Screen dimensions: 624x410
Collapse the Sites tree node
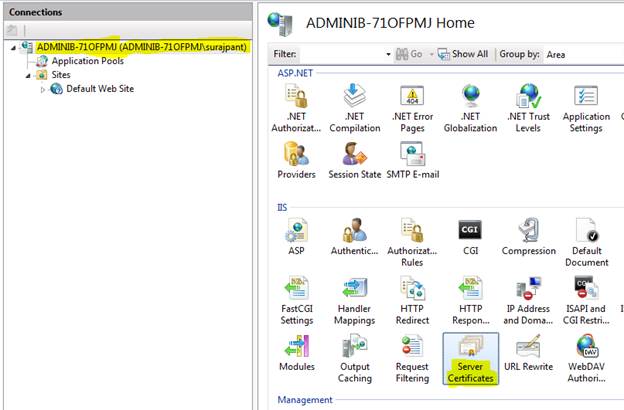click(28, 76)
